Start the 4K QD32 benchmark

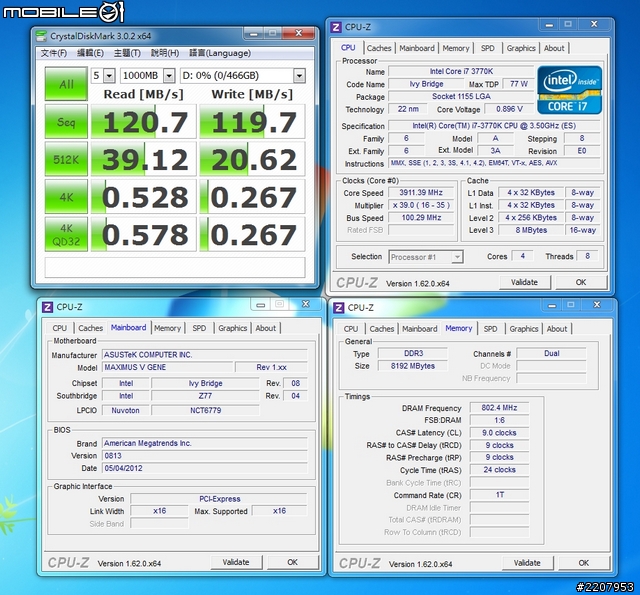66,235
